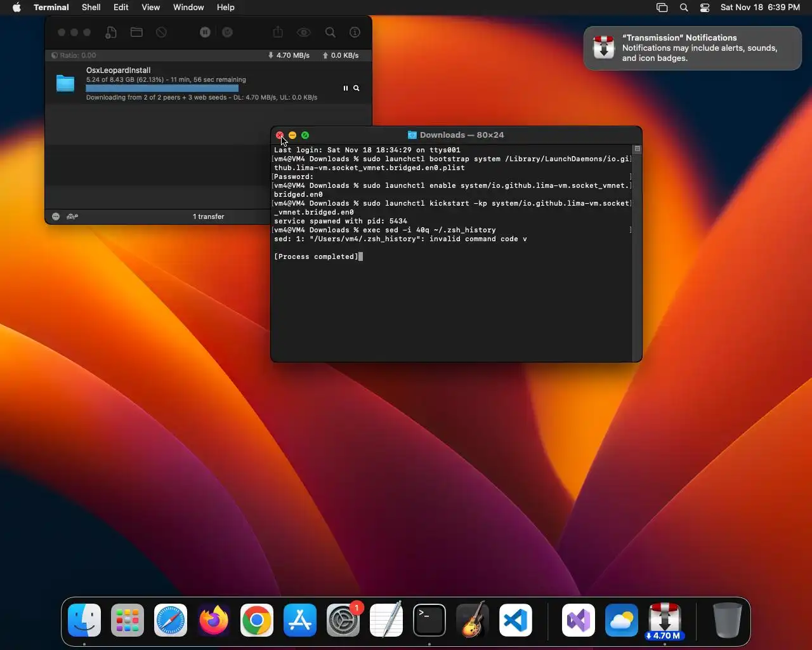Screen dimensions: 812x650
Task: Click the Downloads folder proxy icon in Terminal title
Action: (x=412, y=135)
